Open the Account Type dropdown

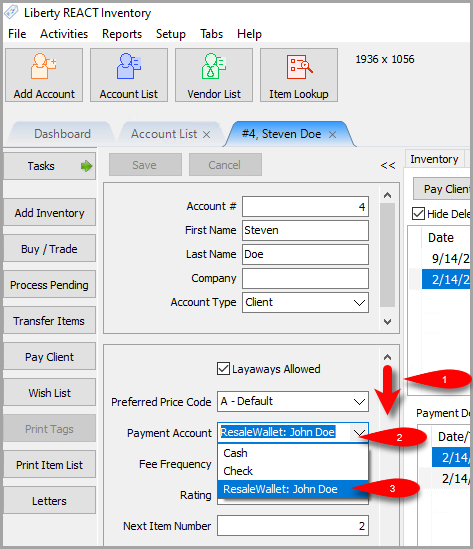click(x=359, y=303)
